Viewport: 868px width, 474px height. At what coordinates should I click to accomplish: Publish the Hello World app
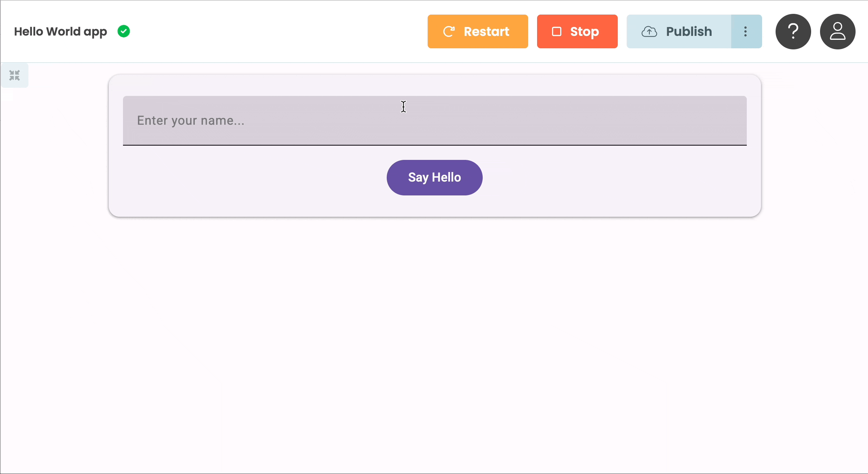point(679,32)
